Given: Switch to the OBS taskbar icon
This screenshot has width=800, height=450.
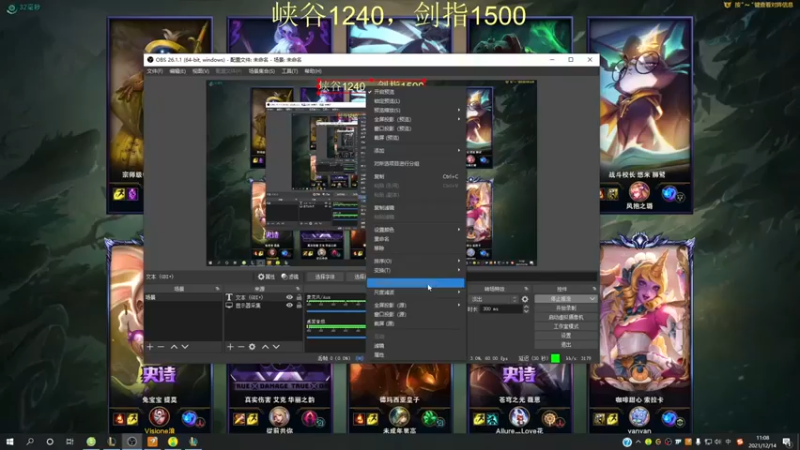Looking at the screenshot, I should [x=132, y=441].
